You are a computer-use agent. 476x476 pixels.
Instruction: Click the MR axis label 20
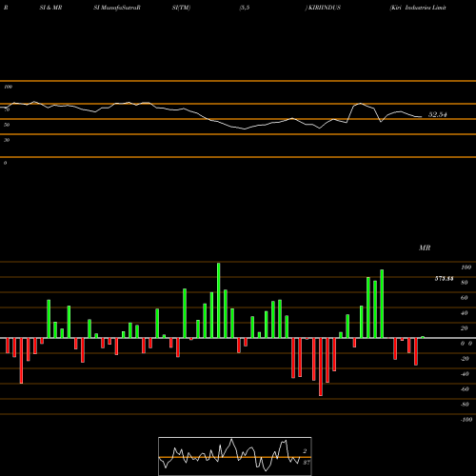tap(465, 328)
